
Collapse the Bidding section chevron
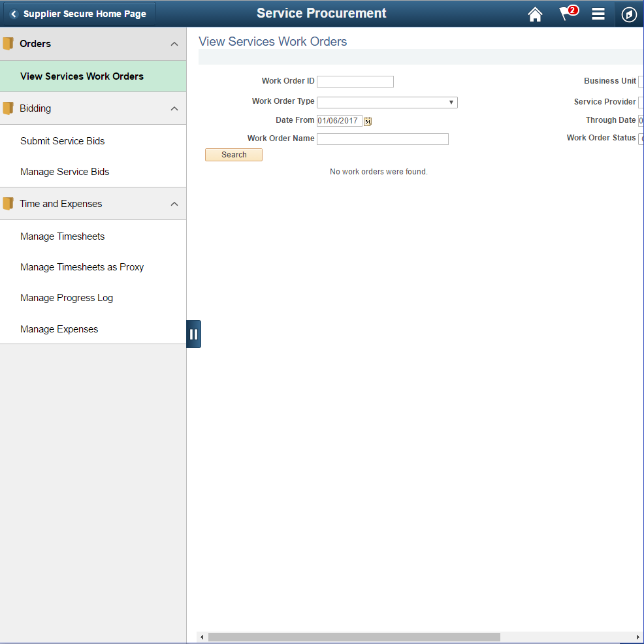click(174, 109)
